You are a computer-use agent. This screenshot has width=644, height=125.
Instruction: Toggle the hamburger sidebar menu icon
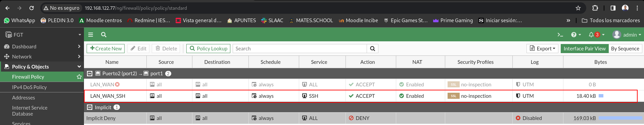click(90, 35)
